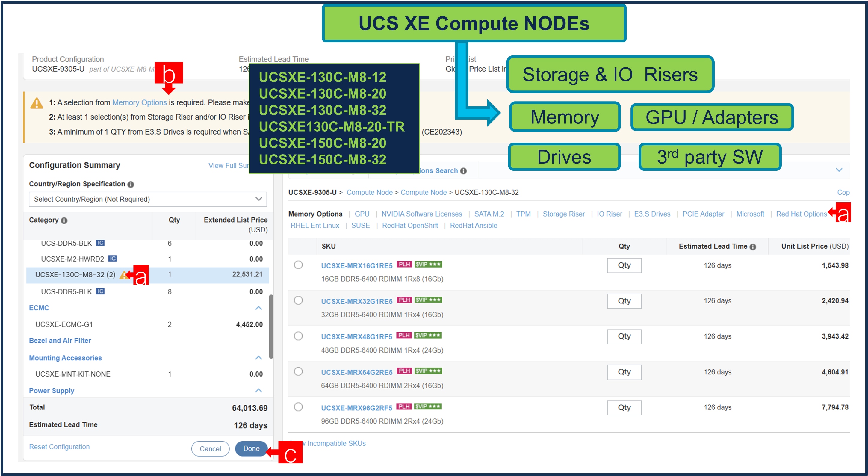This screenshot has width=868, height=476.
Task: Open the PCIE Adapter tab
Action: pos(703,214)
